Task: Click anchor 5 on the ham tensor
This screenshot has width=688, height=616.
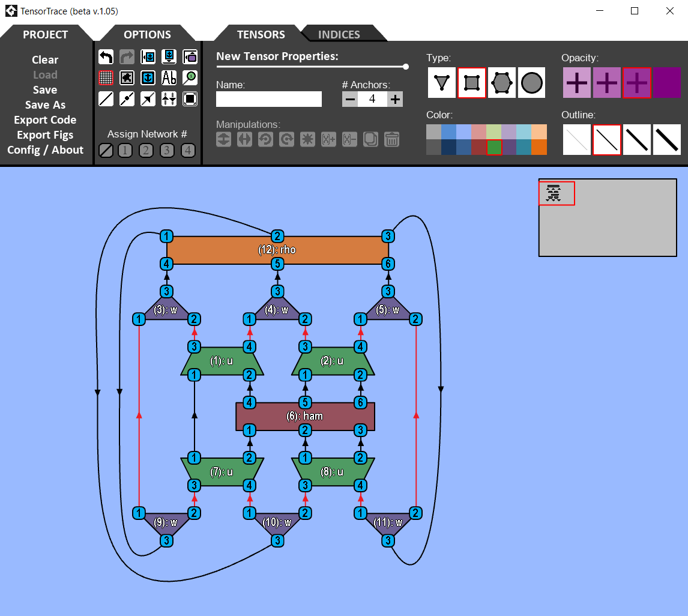Action: (x=305, y=402)
